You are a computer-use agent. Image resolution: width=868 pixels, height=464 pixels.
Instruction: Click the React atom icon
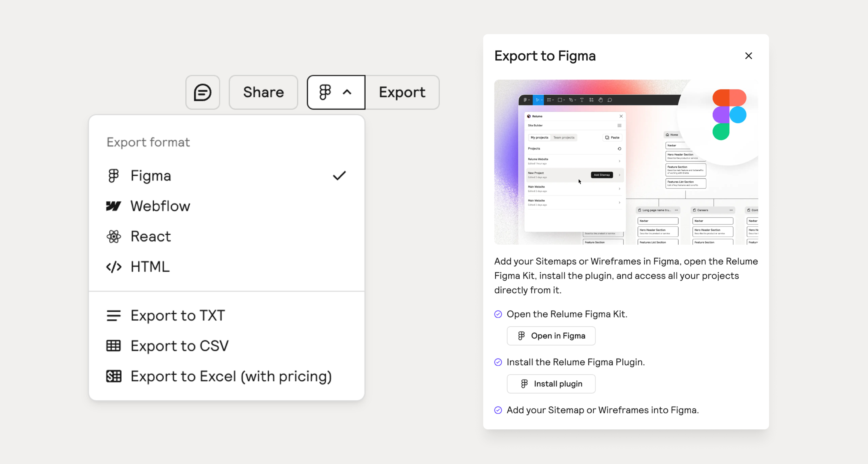(x=113, y=237)
